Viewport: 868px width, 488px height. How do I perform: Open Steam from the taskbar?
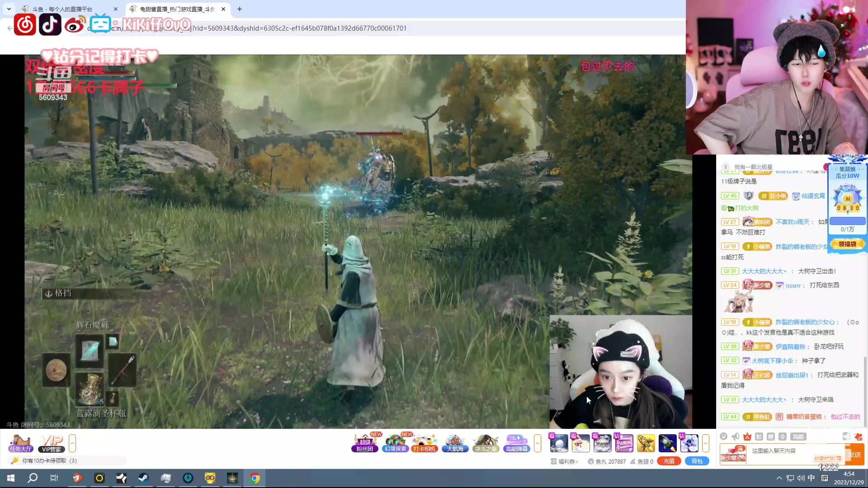143,478
